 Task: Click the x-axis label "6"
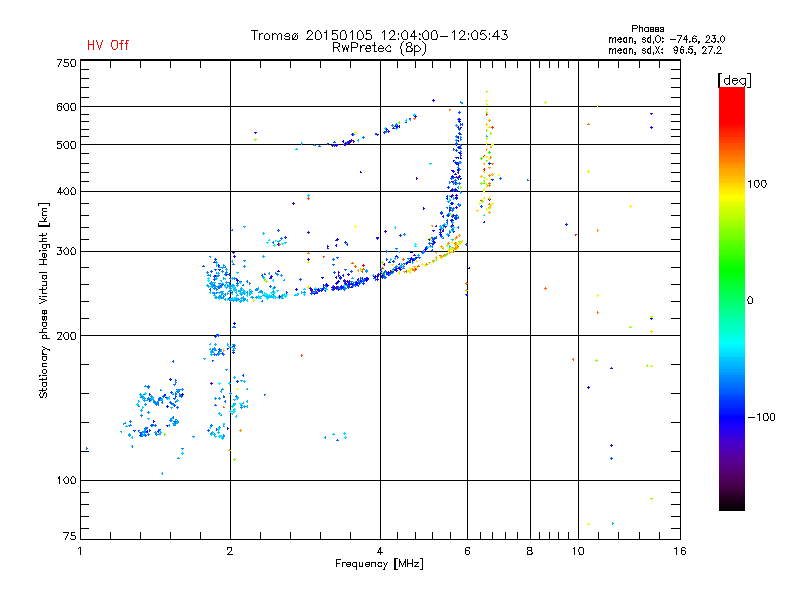[467, 551]
